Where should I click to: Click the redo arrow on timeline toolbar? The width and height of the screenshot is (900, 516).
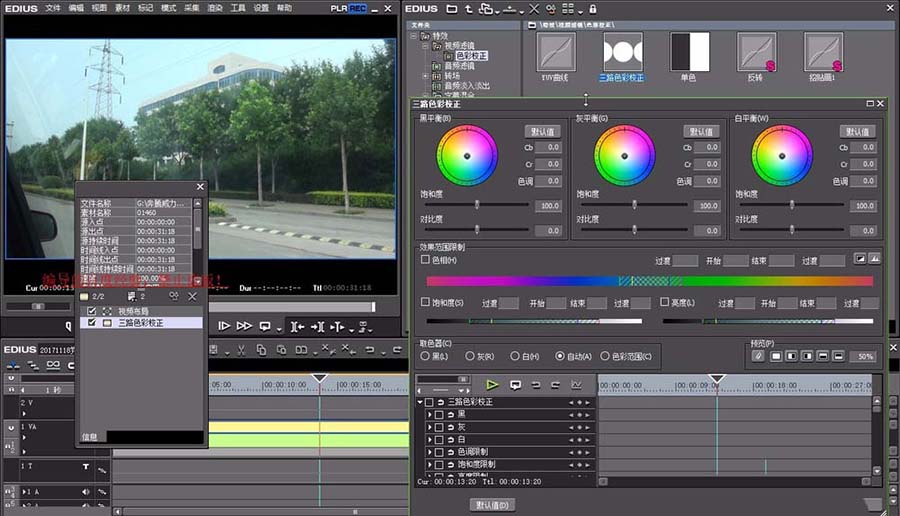click(397, 350)
